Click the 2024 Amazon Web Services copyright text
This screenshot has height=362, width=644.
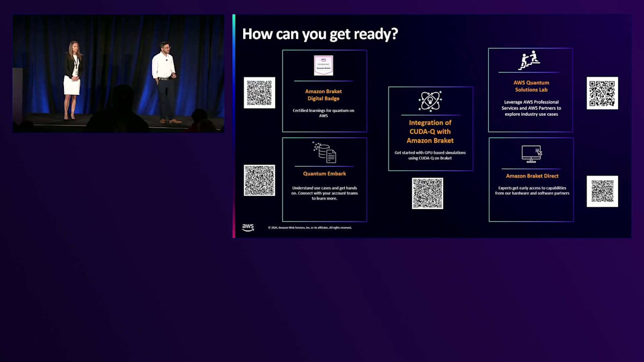pyautogui.click(x=310, y=228)
